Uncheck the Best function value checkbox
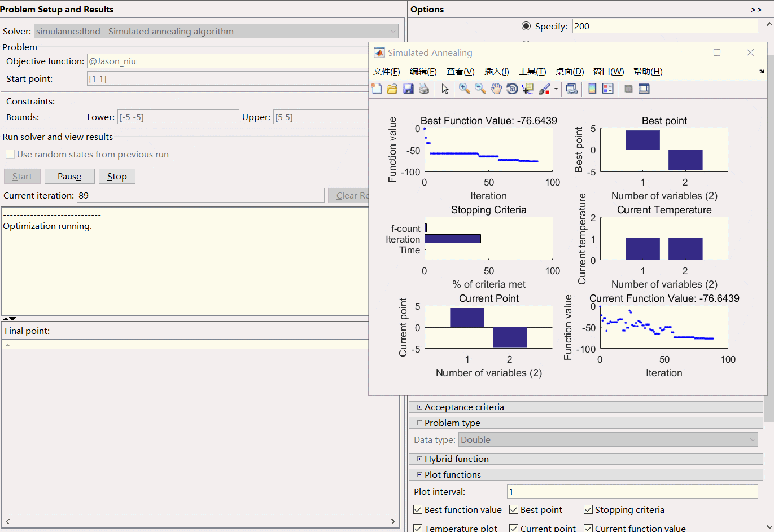Screen dimensions: 774x532 (418, 509)
